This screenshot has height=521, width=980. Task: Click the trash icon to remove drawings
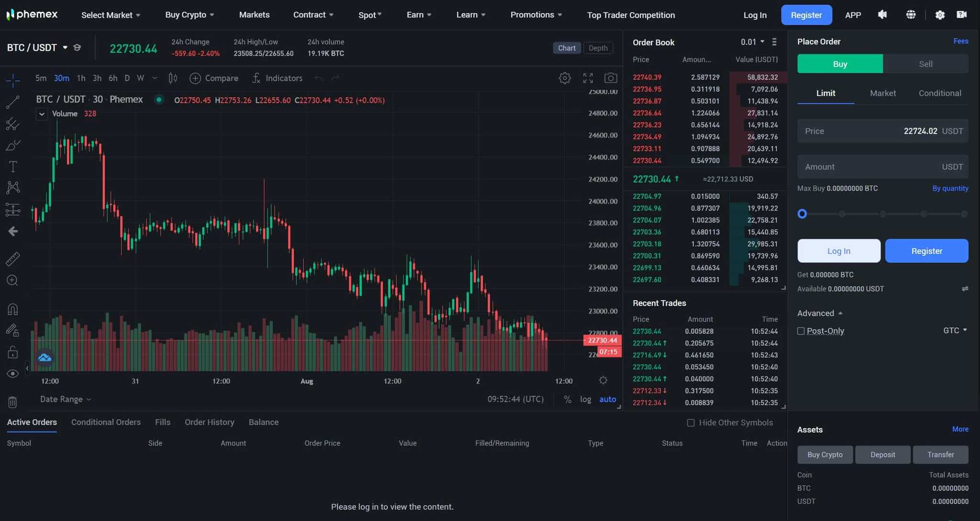click(x=13, y=402)
